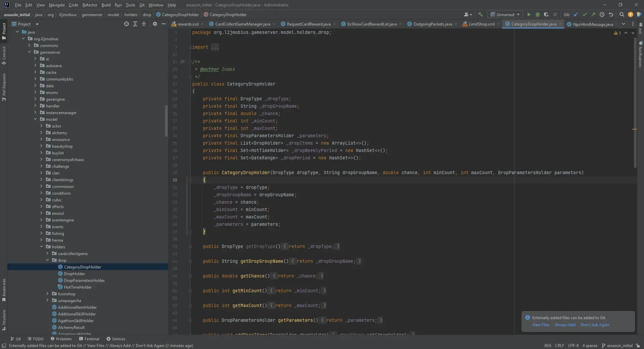The image size is (644, 349).
Task: Start debugging with the bug icon
Action: tap(538, 14)
